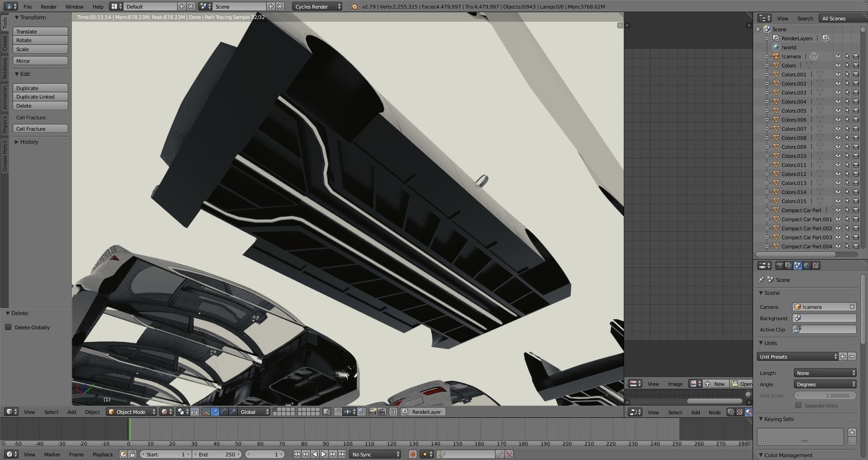Toggle visibility of Compact Car Part.002

(x=838, y=228)
